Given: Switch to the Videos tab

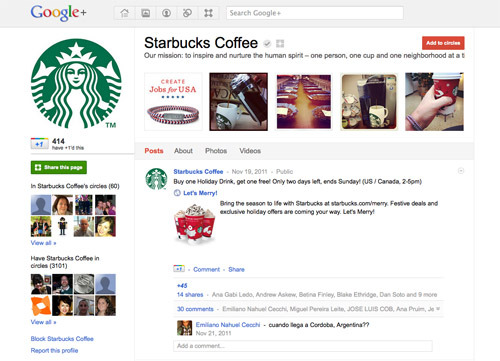Looking at the screenshot, I should (250, 151).
